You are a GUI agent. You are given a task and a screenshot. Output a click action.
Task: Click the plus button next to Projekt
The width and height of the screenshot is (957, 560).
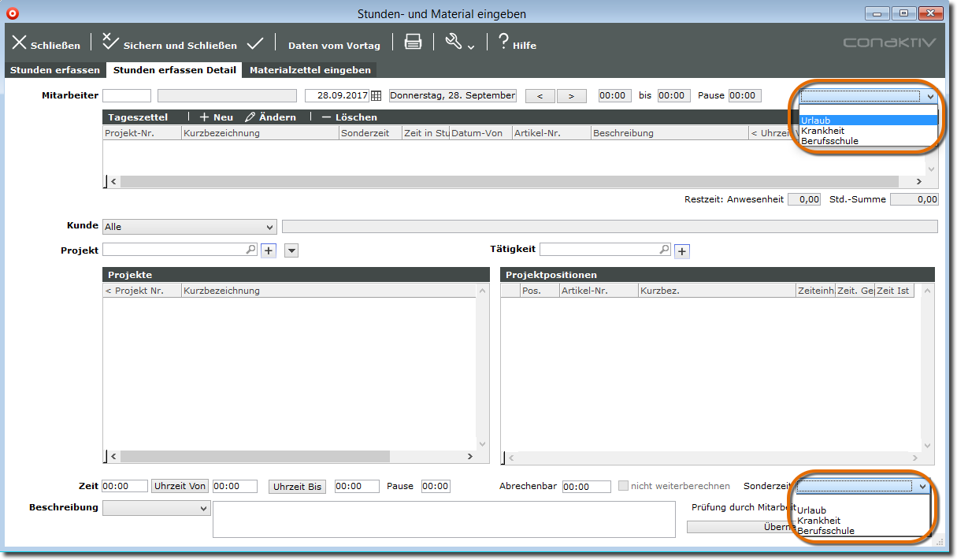click(268, 250)
